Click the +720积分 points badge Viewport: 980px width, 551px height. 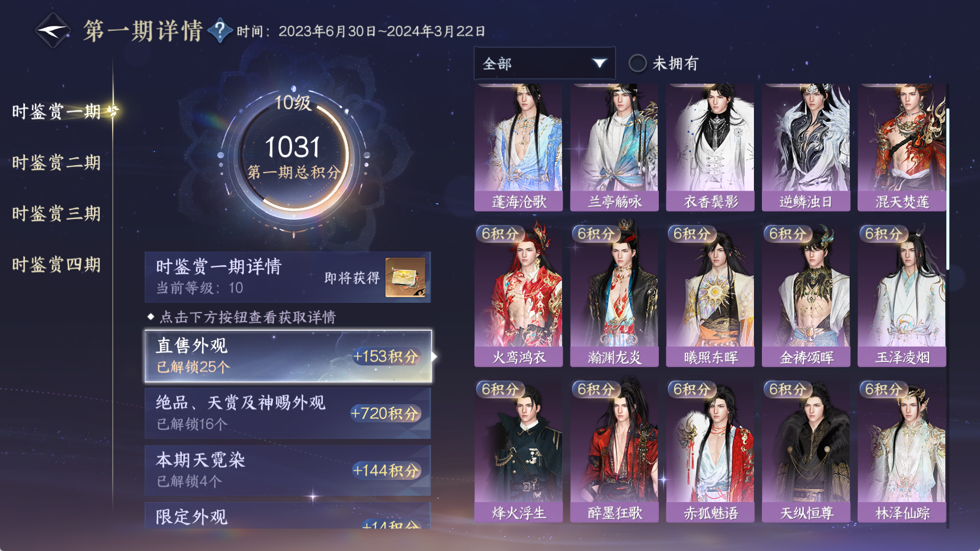coord(386,413)
